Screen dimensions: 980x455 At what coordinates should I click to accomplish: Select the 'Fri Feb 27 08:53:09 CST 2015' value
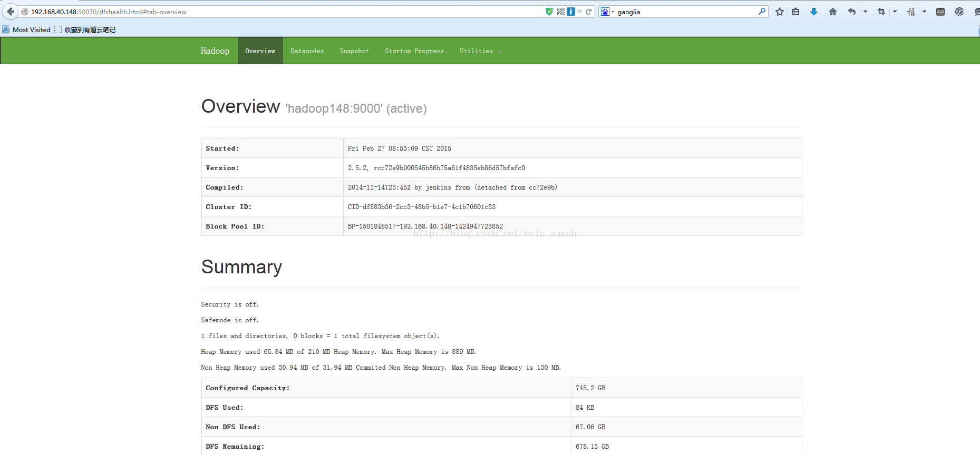[x=400, y=149]
